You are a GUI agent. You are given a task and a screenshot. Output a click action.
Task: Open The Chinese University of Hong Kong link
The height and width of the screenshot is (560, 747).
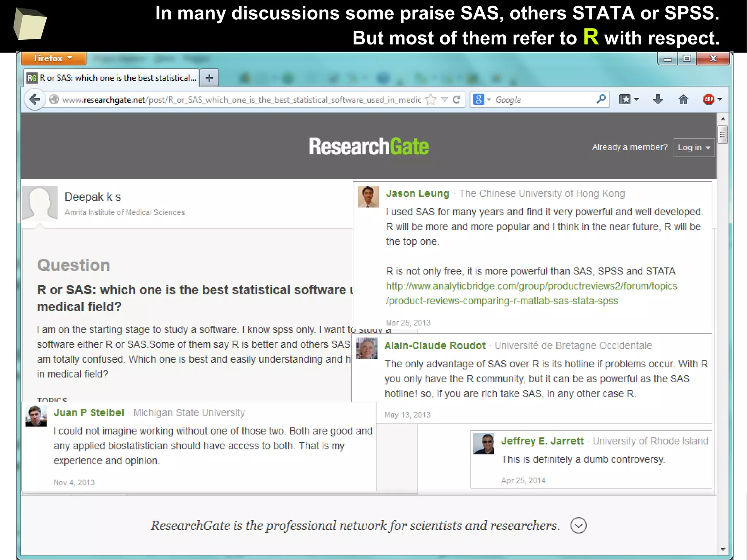point(542,193)
